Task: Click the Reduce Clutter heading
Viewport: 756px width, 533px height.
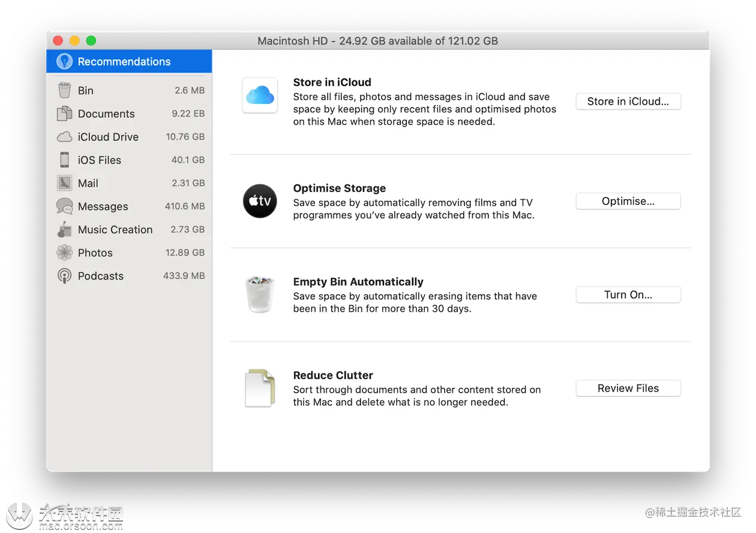Action: point(333,375)
